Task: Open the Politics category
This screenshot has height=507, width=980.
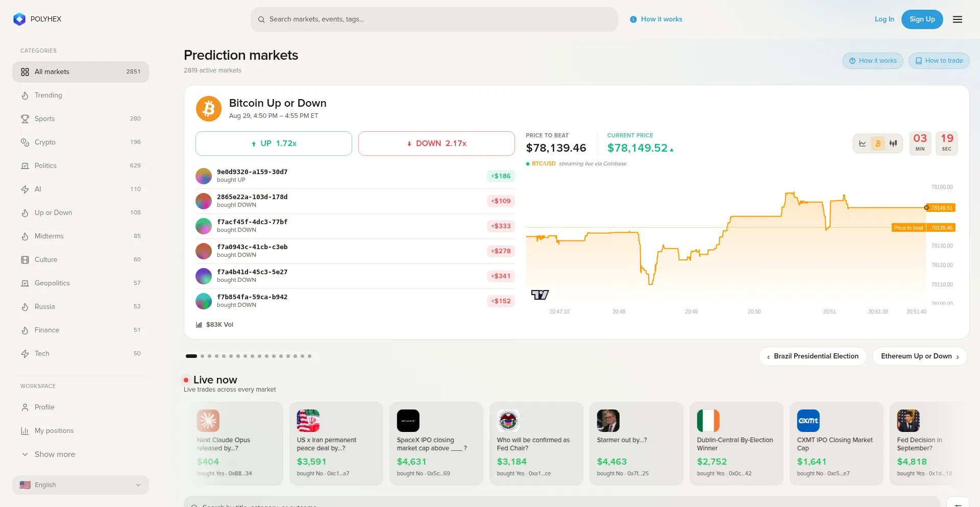Action: (81, 166)
